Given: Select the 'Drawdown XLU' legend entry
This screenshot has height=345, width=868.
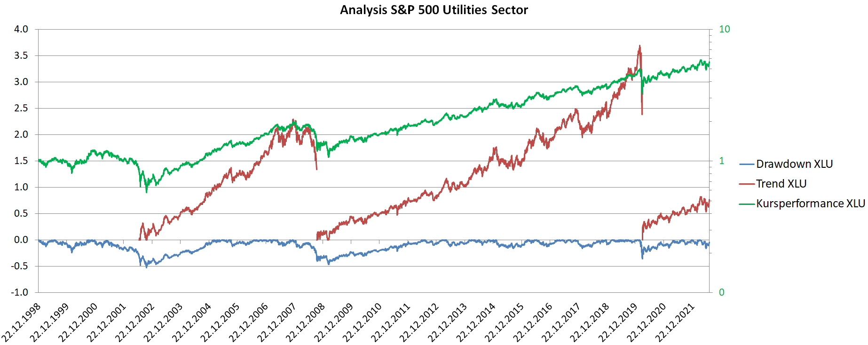Looking at the screenshot, I should pyautogui.click(x=794, y=164).
